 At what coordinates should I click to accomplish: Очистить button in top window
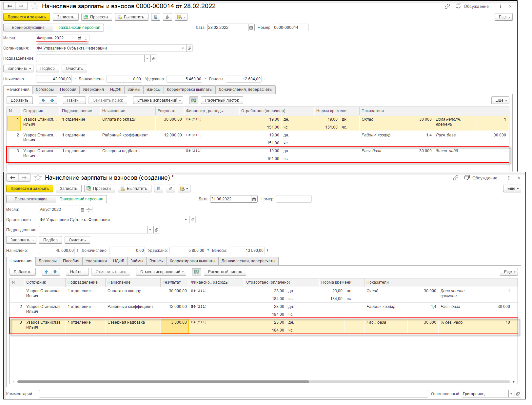coord(74,69)
